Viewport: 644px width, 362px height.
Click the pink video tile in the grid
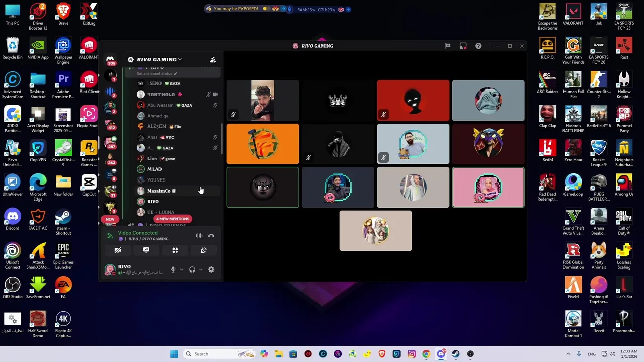click(488, 188)
